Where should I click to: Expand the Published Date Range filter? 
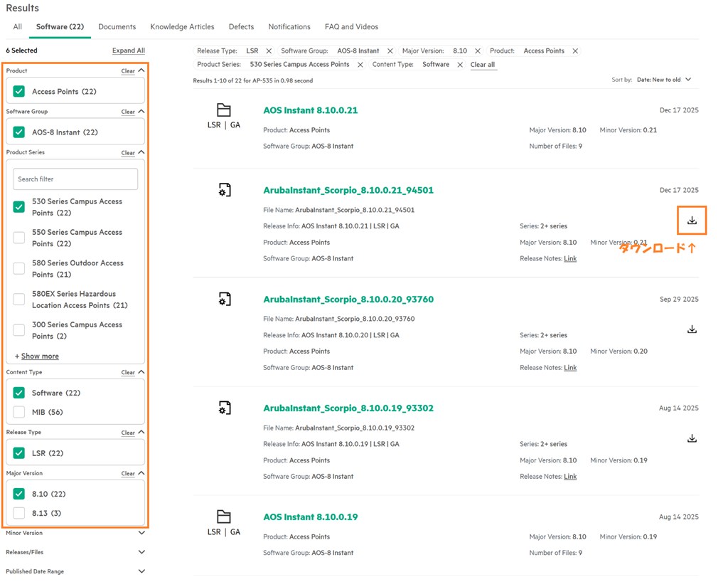tap(141, 571)
